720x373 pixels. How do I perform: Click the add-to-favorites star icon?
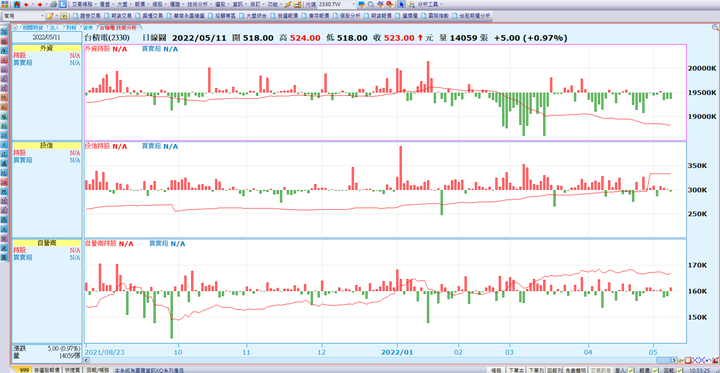63,16
